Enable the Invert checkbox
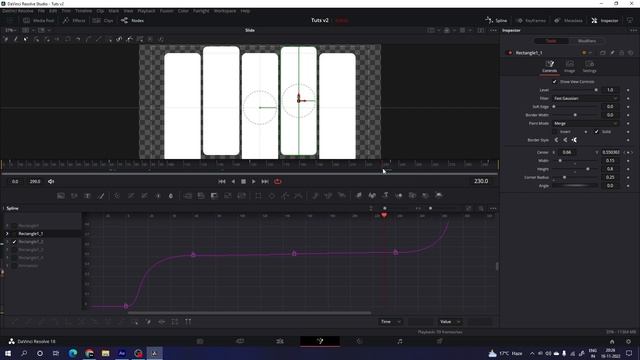 pos(554,132)
